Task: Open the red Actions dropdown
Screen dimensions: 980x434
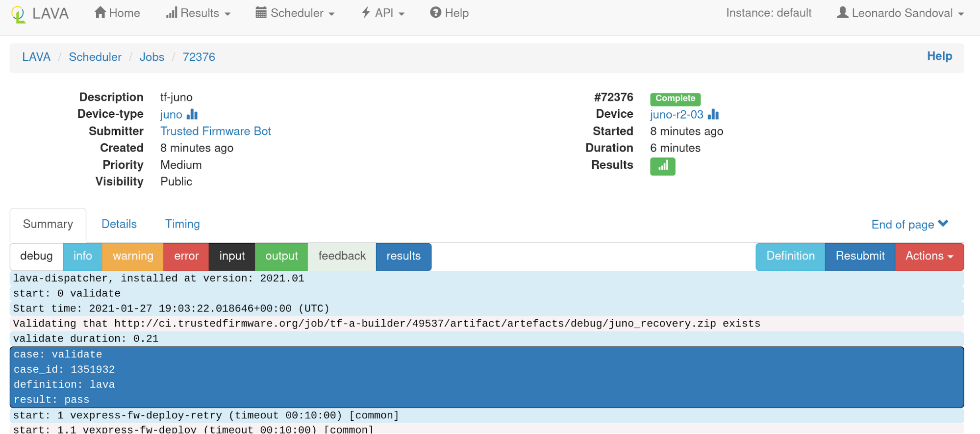Action: coord(929,256)
